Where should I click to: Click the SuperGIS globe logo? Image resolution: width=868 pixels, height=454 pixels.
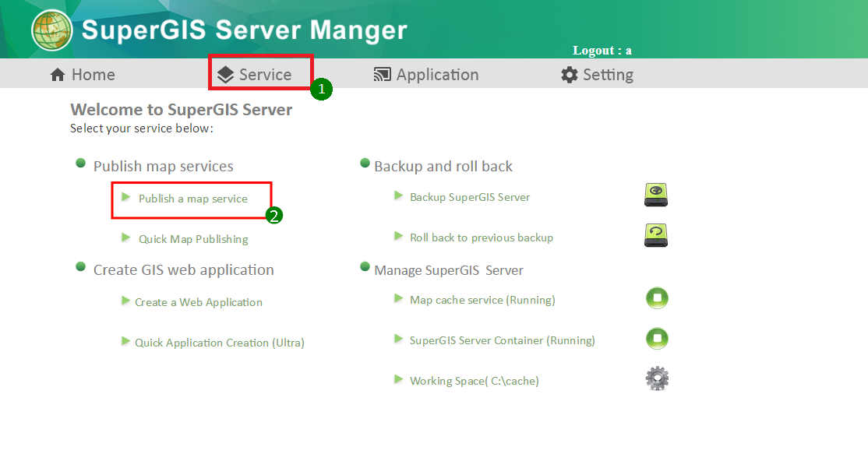coord(52,30)
